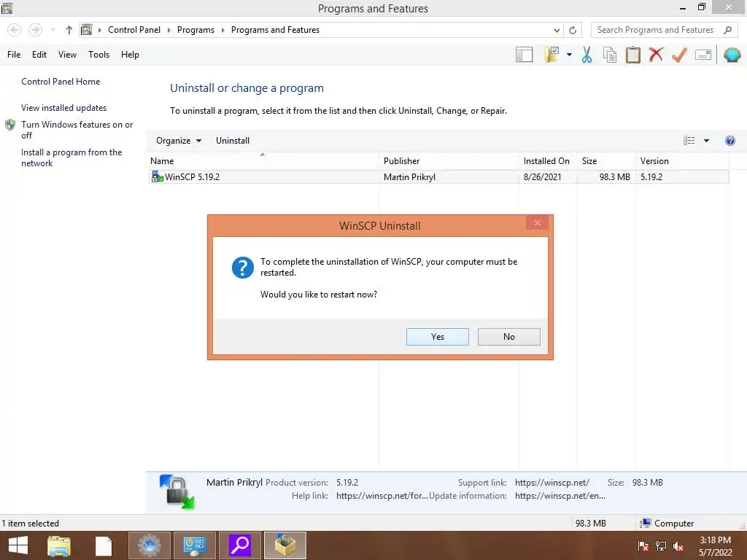Image resolution: width=747 pixels, height=560 pixels.
Task: Go up one level arrow
Action: (x=69, y=30)
